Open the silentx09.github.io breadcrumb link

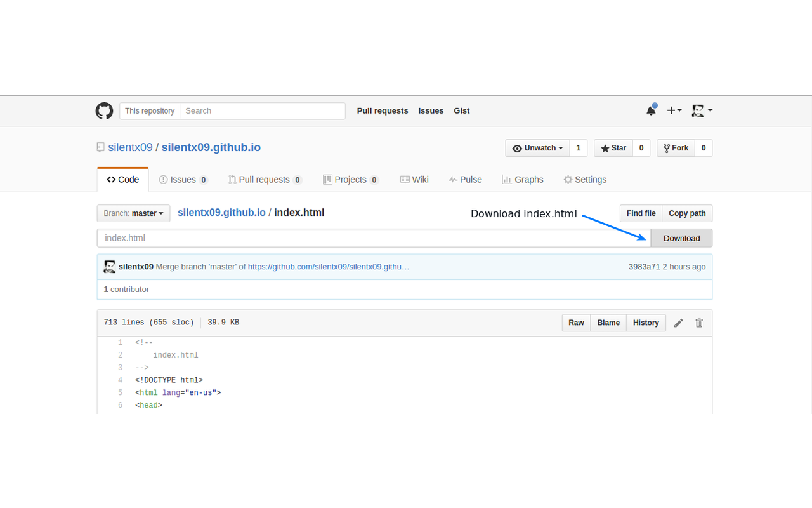click(x=221, y=212)
